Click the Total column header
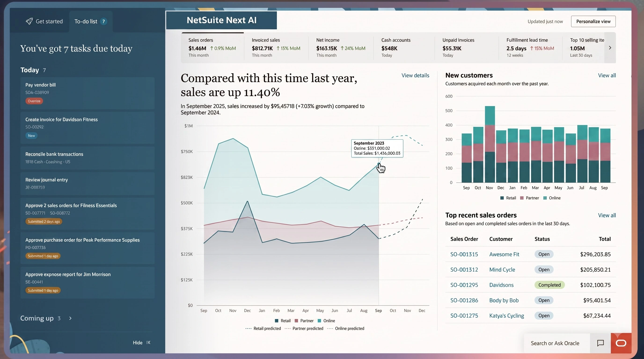 click(x=604, y=239)
